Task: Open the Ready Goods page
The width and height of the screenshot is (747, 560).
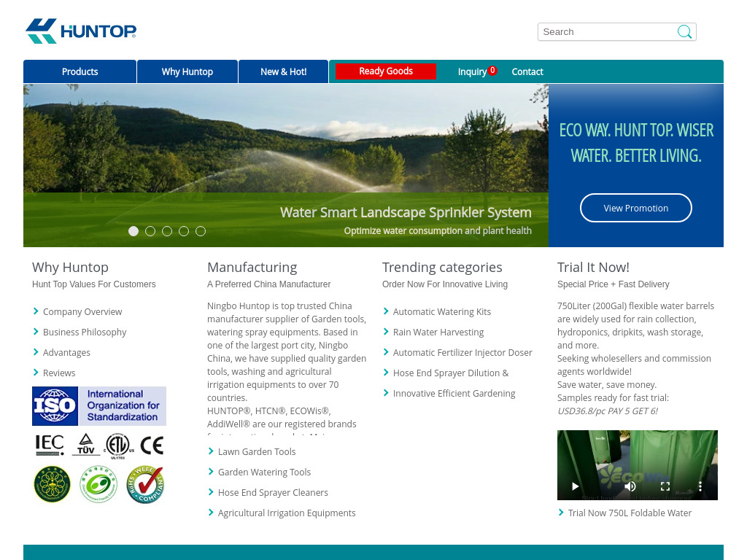Action: pos(386,71)
